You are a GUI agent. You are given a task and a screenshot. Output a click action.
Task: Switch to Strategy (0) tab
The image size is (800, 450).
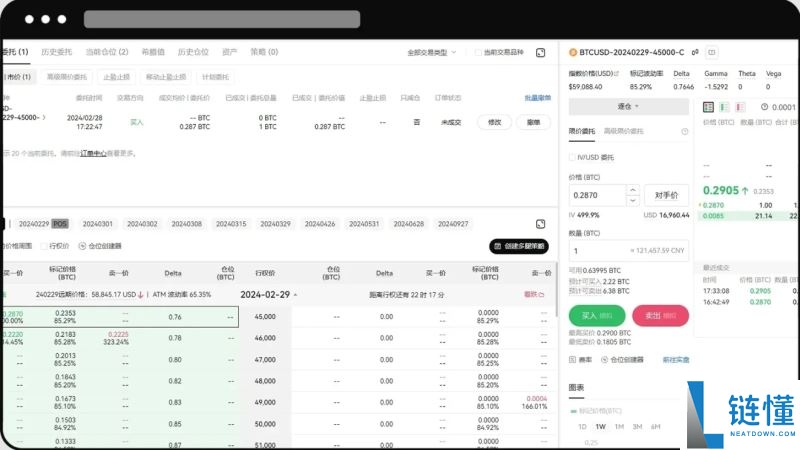[x=264, y=52]
